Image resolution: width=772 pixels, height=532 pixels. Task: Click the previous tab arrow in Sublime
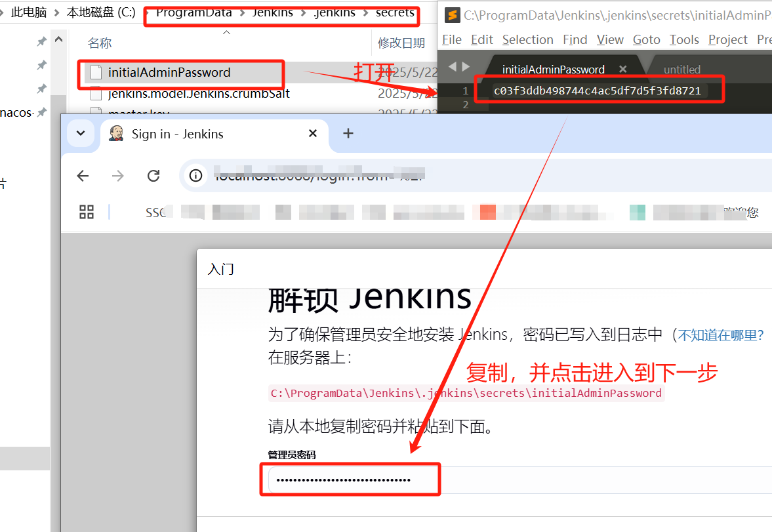point(453,66)
